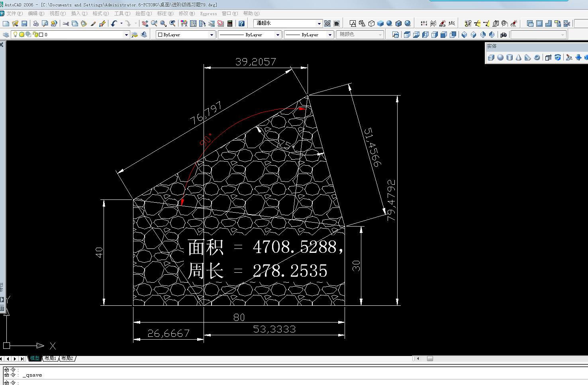
Task: Toggle the layer lock padlock icon
Action: pos(35,35)
